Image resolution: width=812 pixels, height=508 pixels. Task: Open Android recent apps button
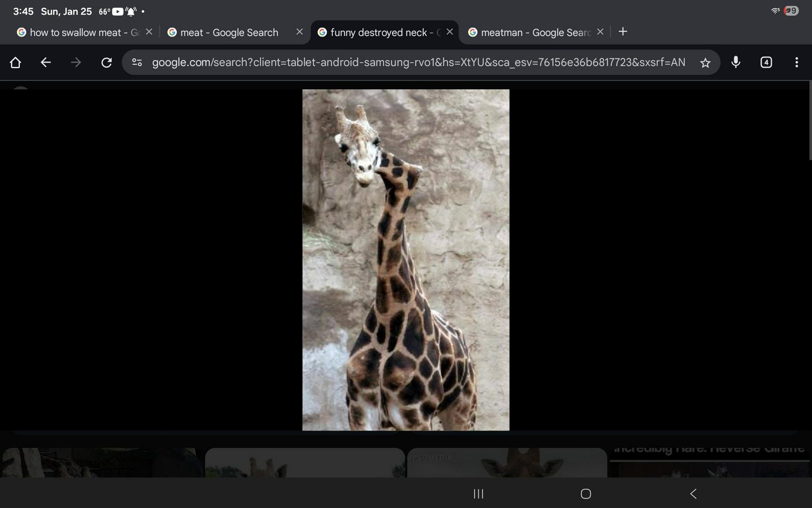pos(478,493)
